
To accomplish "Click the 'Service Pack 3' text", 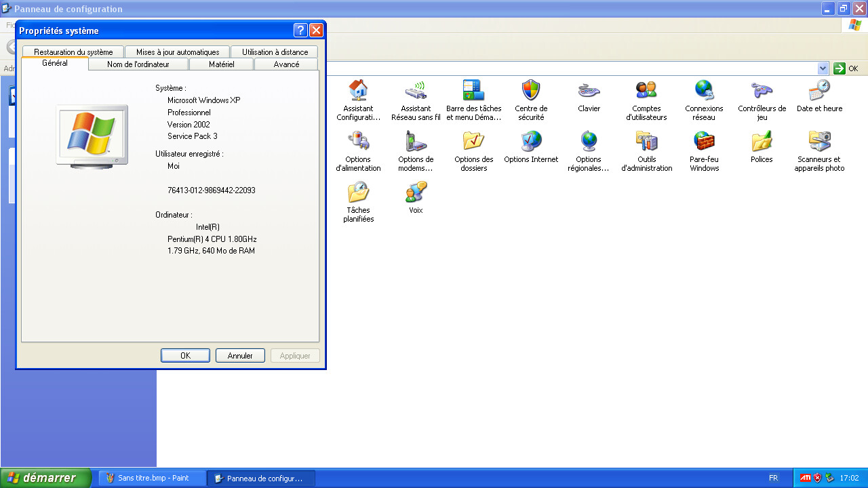I will coord(193,136).
